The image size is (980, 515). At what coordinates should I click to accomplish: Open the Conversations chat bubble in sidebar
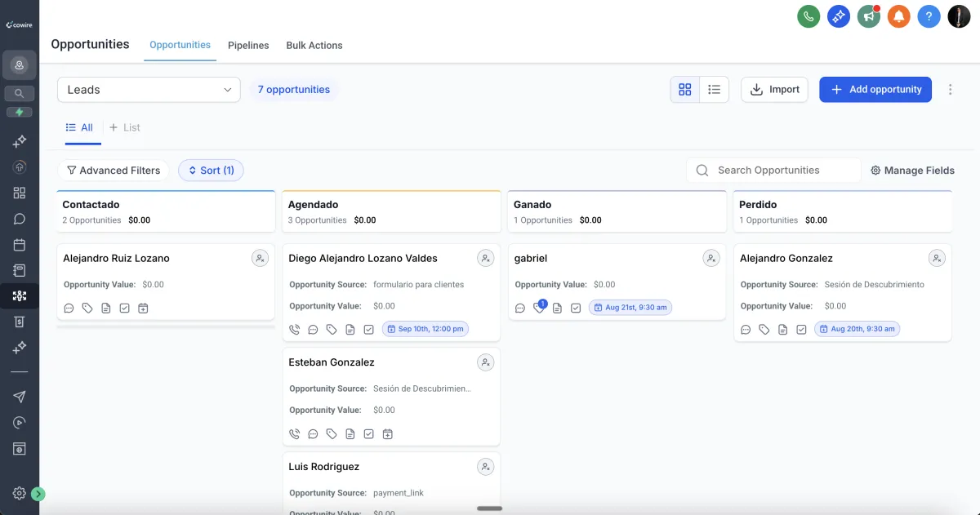20,219
